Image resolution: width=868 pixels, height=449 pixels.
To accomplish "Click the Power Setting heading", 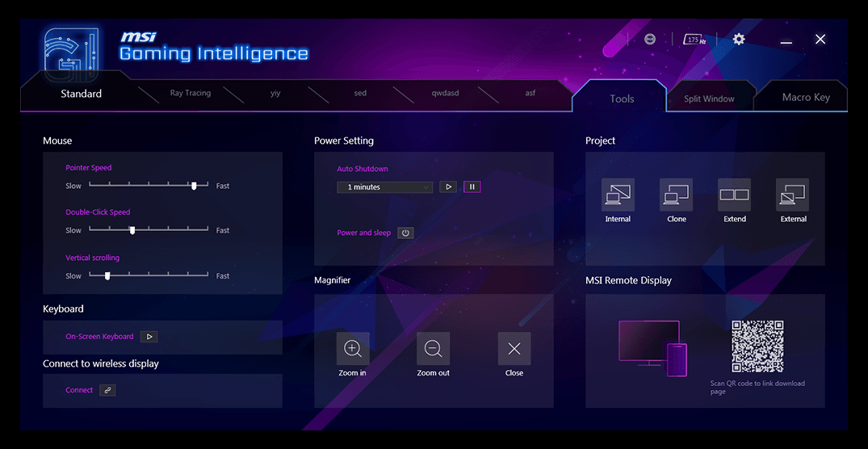I will coord(344,141).
